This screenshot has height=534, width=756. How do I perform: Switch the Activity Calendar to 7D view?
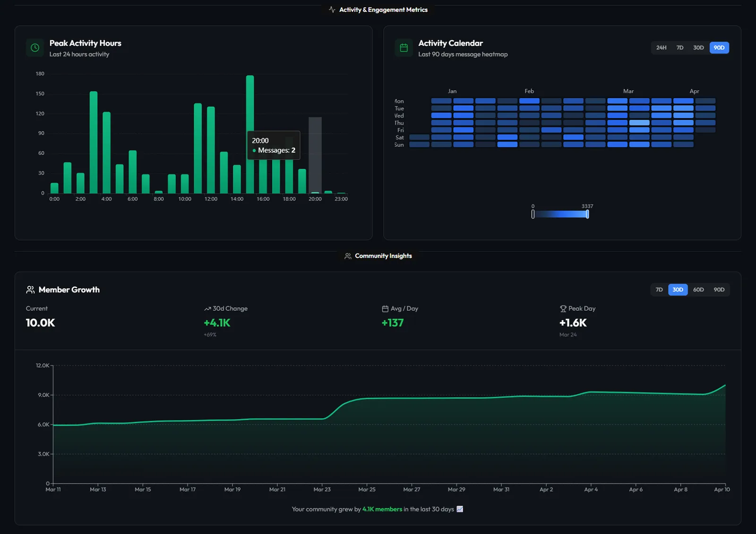tap(680, 47)
